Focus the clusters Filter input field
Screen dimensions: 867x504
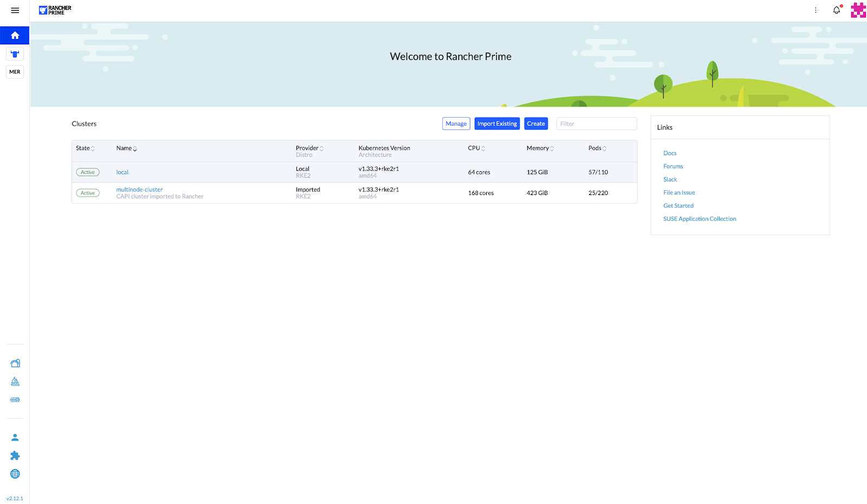point(596,124)
